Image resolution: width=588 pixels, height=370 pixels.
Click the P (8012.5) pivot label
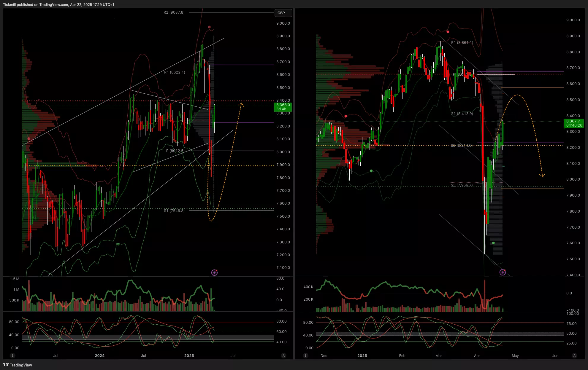(x=175, y=151)
